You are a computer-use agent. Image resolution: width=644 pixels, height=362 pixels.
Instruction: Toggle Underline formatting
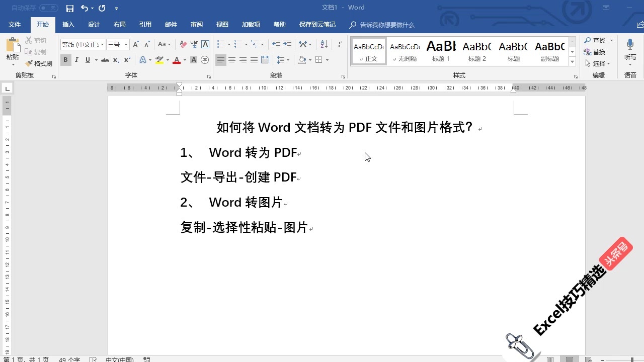point(88,60)
